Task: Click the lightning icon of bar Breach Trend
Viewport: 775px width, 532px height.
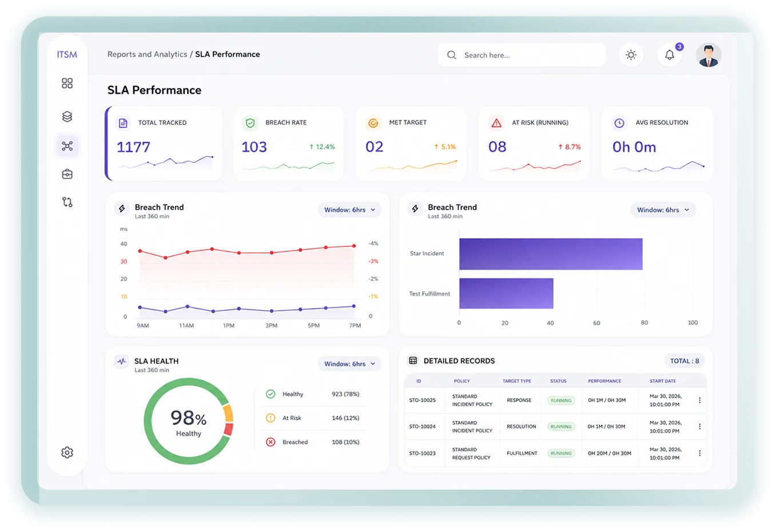Action: click(x=415, y=209)
